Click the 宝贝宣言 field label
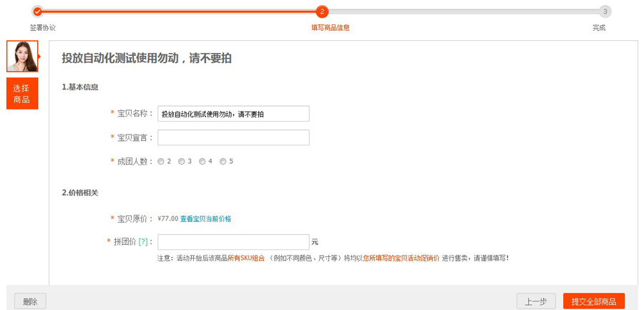 click(x=132, y=137)
